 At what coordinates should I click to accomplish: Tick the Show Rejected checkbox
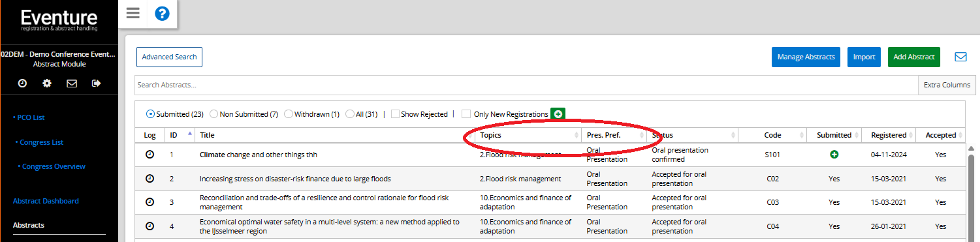pyautogui.click(x=395, y=113)
